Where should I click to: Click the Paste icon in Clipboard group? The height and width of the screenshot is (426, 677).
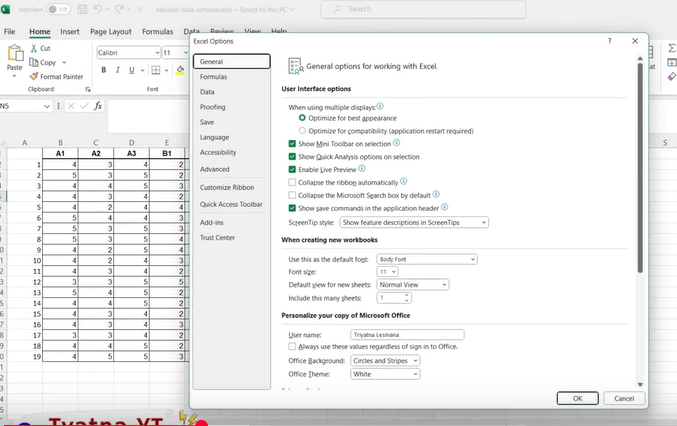click(x=14, y=55)
